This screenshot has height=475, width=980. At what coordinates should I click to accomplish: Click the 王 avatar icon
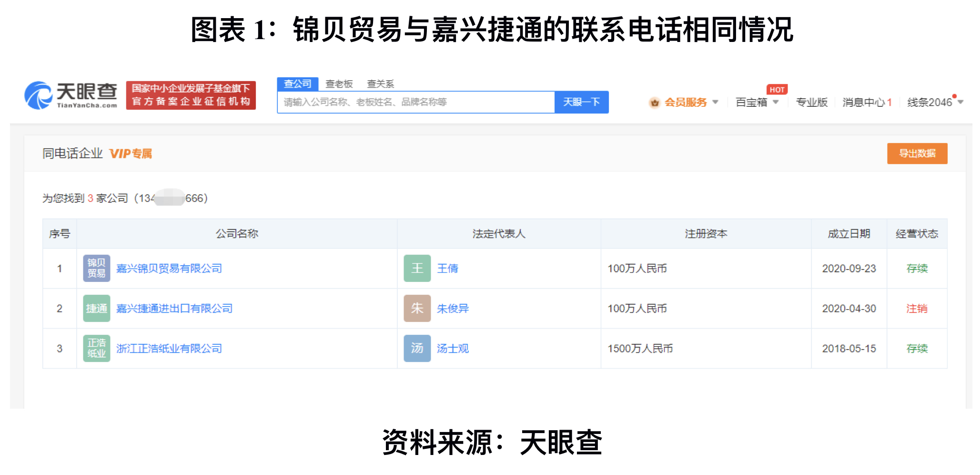coord(417,268)
